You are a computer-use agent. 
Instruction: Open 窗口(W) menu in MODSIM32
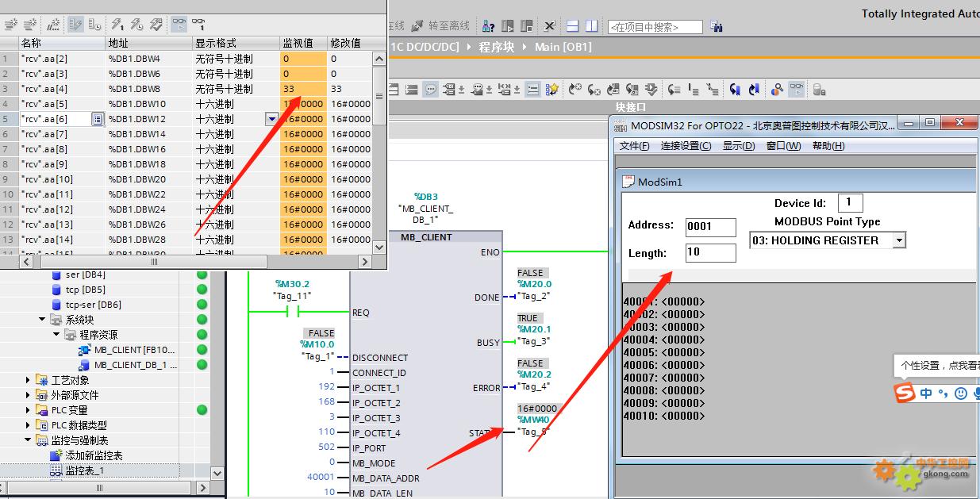click(x=783, y=146)
